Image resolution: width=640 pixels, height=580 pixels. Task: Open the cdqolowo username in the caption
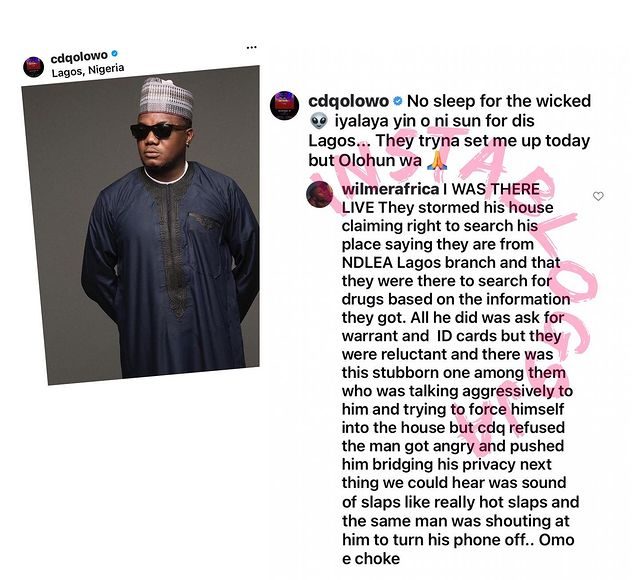tap(349, 101)
